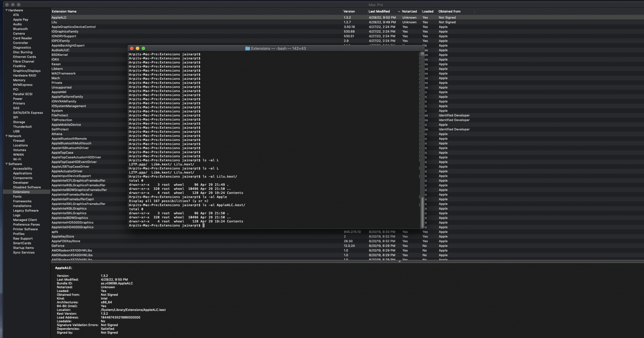Viewport: 644px width, 338px height.
Task: Select Frameworks in the sidebar
Action: click(x=22, y=201)
